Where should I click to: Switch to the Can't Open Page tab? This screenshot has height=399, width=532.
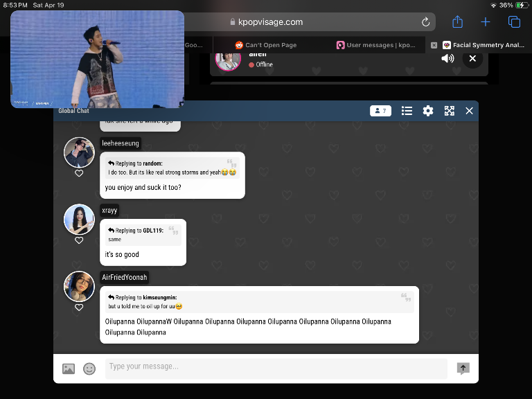(x=266, y=45)
